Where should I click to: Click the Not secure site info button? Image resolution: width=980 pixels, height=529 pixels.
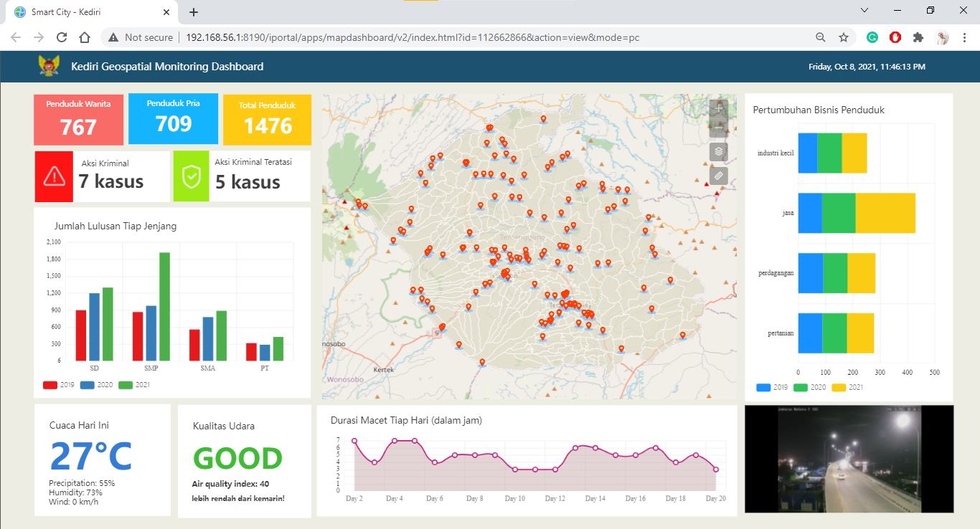pyautogui.click(x=141, y=37)
